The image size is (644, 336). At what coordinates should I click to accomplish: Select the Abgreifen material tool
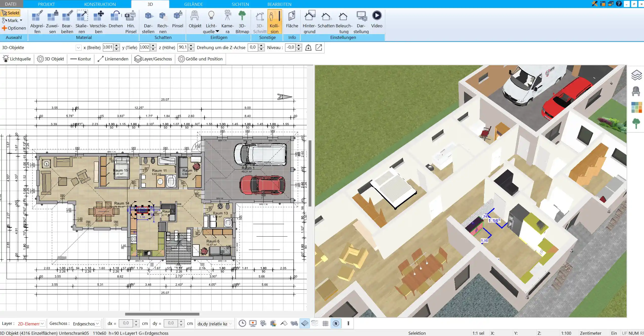(x=37, y=22)
